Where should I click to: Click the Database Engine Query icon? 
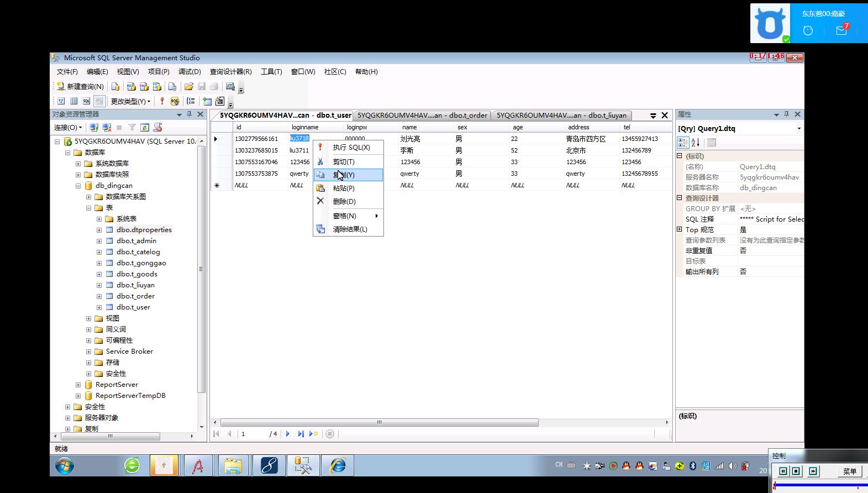point(115,86)
